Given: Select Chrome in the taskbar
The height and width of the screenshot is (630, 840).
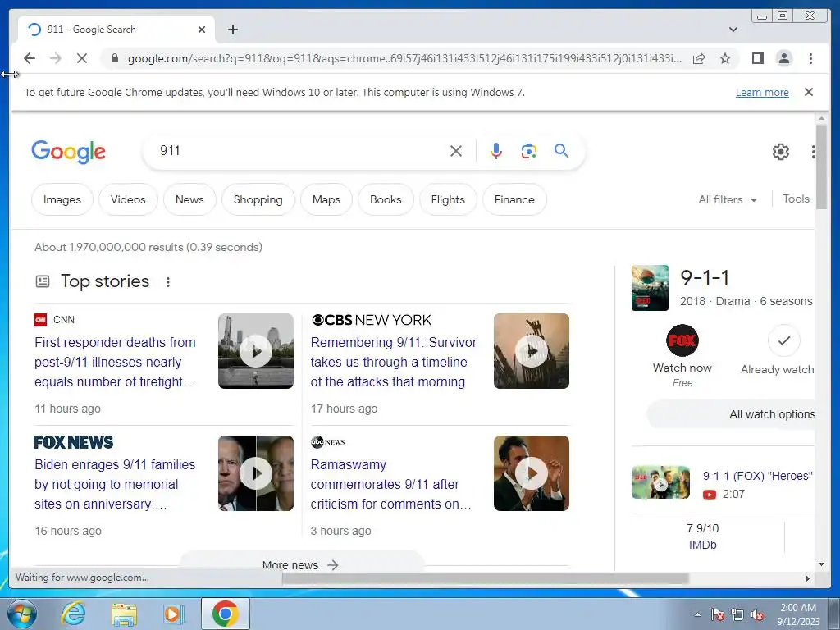Looking at the screenshot, I should 225,614.
